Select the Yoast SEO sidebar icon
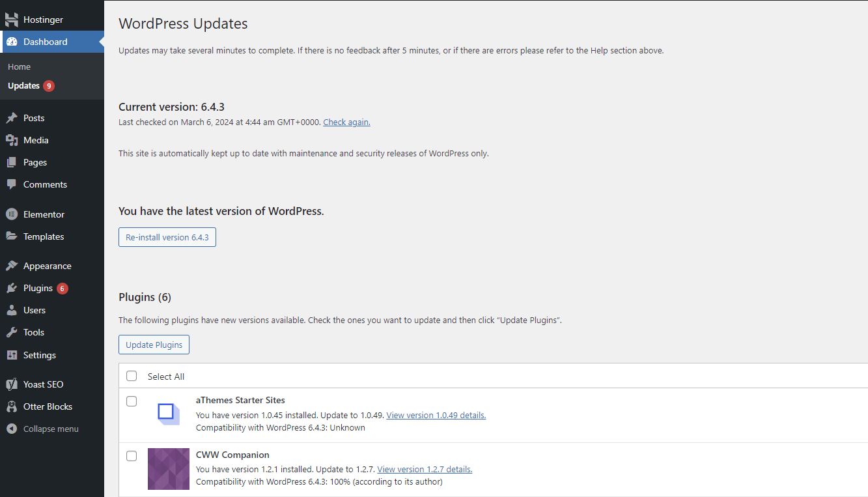This screenshot has height=497, width=868. coord(12,384)
